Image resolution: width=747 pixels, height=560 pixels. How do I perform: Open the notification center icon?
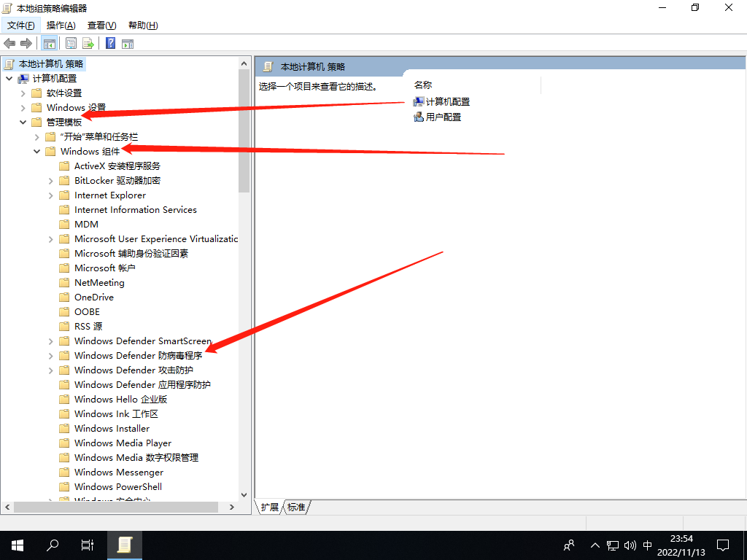click(723, 545)
